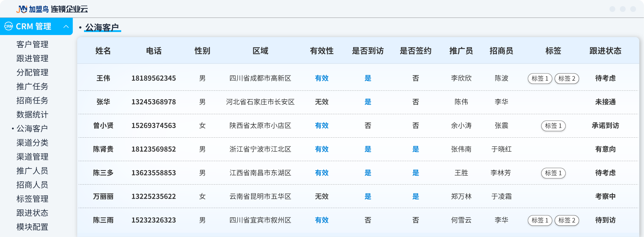This screenshot has height=237, width=644.
Task: Open 跟进管理 in the sidebar
Action: 32,58
